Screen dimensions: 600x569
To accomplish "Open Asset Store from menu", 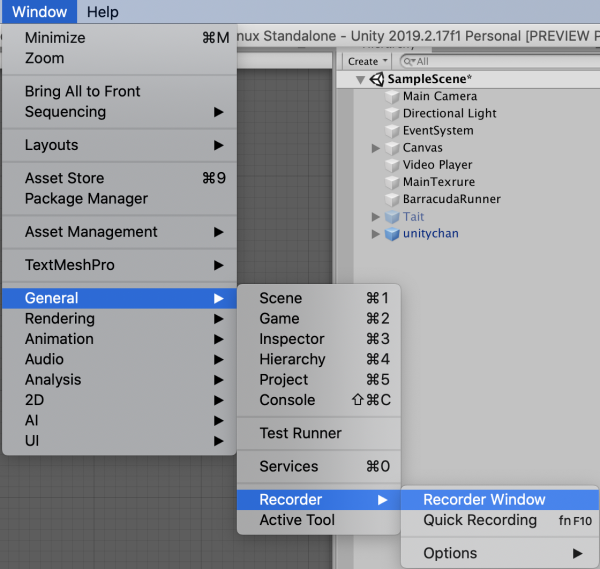I will point(119,178).
